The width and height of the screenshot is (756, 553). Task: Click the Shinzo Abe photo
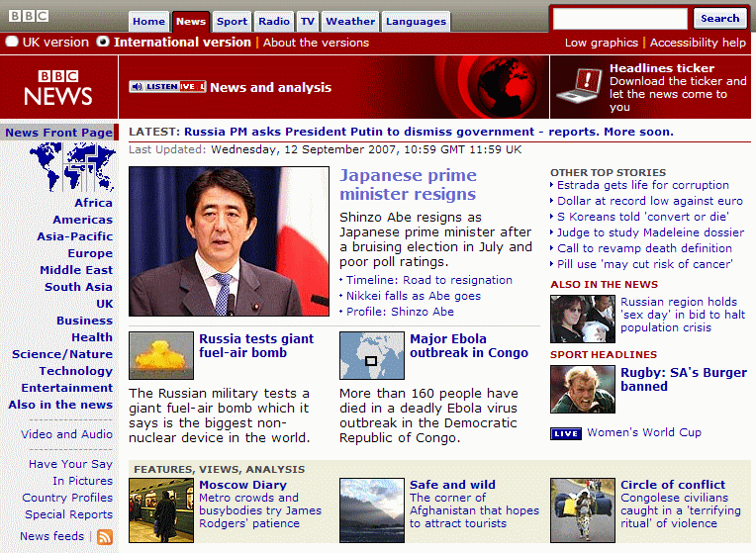tap(229, 241)
